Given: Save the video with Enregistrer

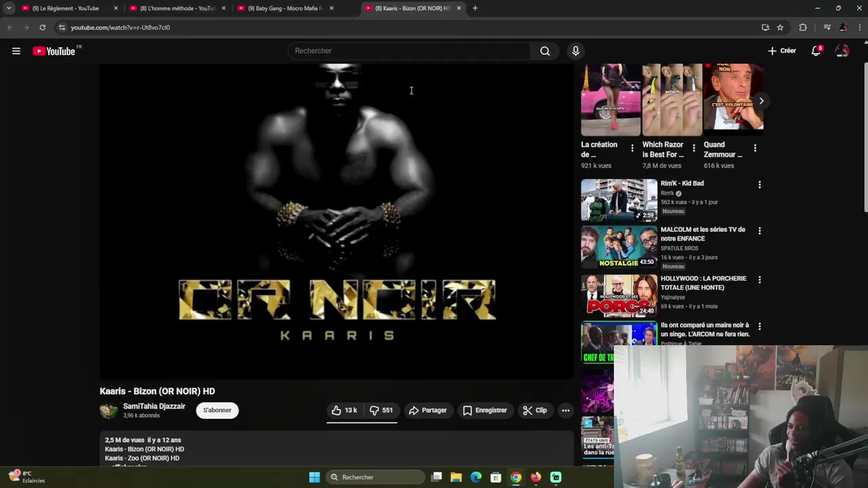Looking at the screenshot, I should click(485, 410).
